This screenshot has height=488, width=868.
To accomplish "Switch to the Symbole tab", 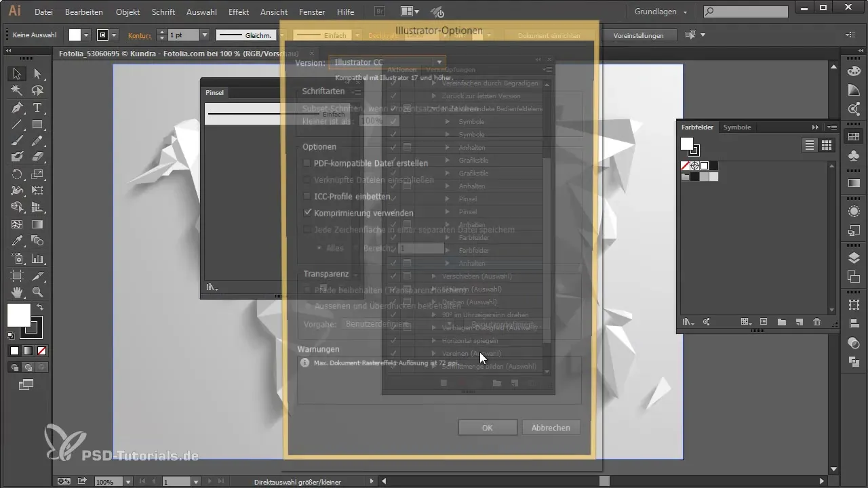I will (x=737, y=127).
